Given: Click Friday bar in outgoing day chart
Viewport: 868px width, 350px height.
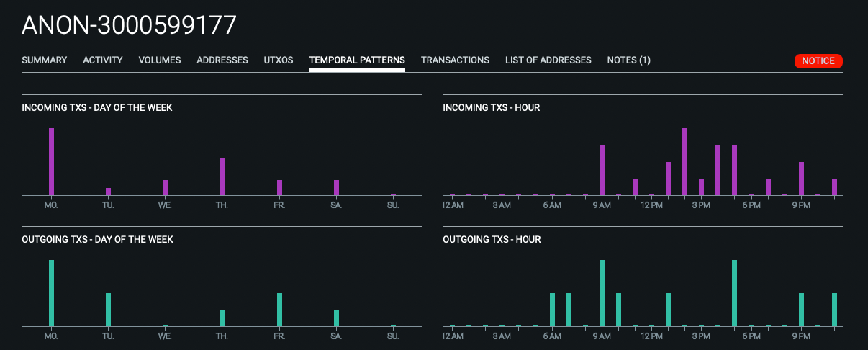Looking at the screenshot, I should point(279,310).
